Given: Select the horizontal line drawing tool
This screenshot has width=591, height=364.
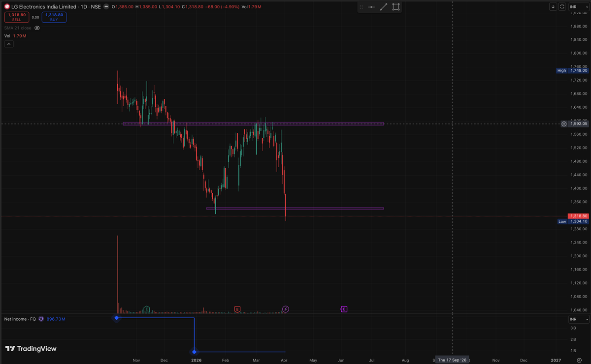Looking at the screenshot, I should [x=371, y=7].
